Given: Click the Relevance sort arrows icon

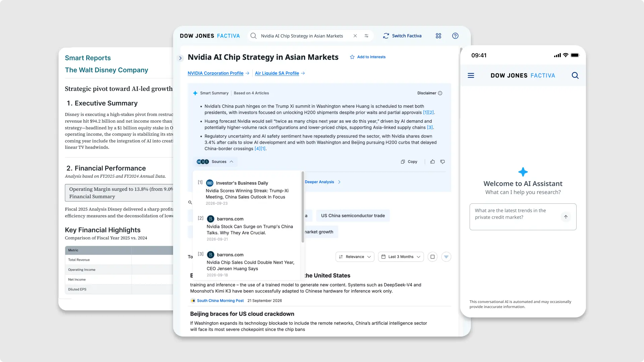Looking at the screenshot, I should [x=341, y=257].
